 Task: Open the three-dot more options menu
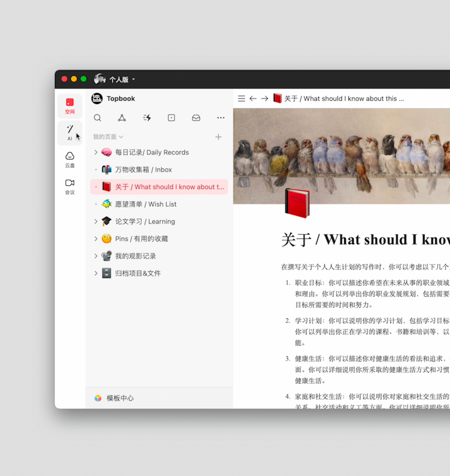pos(221,118)
